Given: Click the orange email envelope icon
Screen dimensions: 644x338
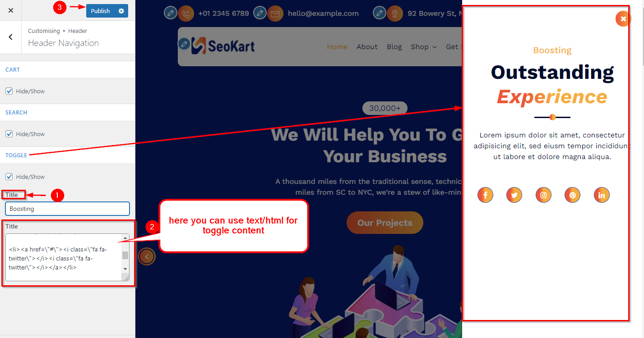Looking at the screenshot, I should (275, 14).
